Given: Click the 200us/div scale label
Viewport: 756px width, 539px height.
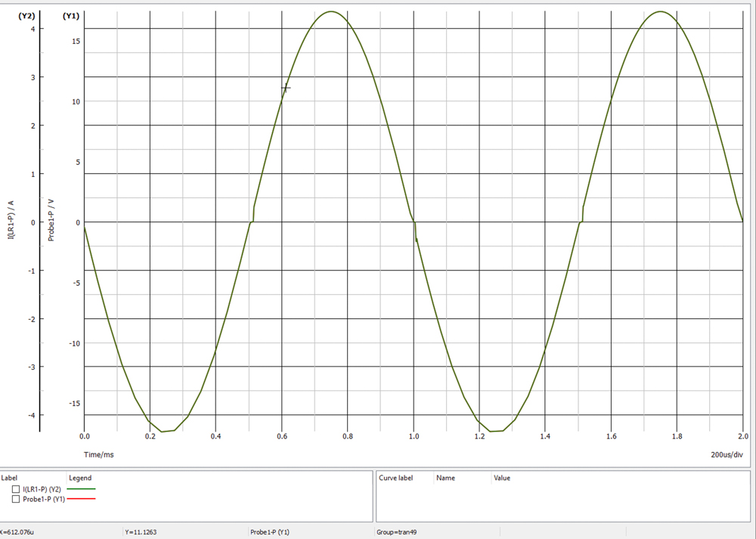Looking at the screenshot, I should point(727,454).
